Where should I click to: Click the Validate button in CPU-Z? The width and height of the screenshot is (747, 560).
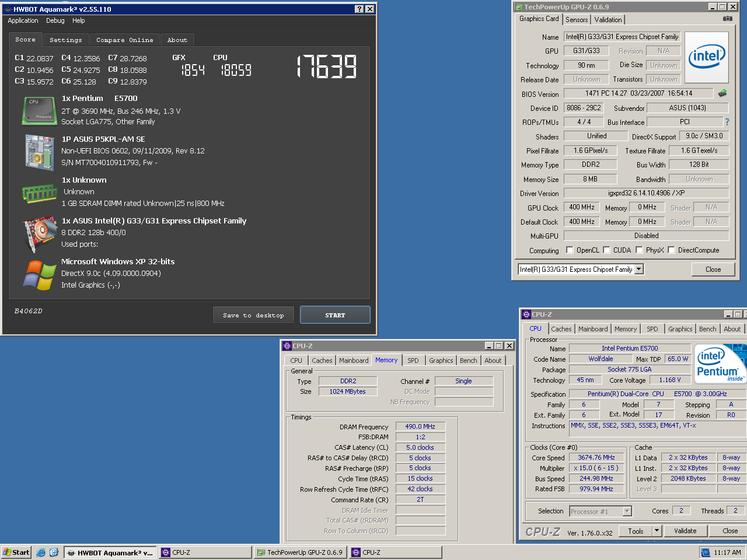(x=685, y=531)
